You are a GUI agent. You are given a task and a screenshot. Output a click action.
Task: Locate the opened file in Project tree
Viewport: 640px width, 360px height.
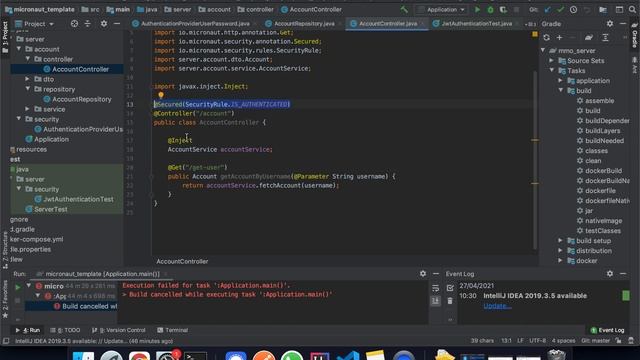[74, 24]
